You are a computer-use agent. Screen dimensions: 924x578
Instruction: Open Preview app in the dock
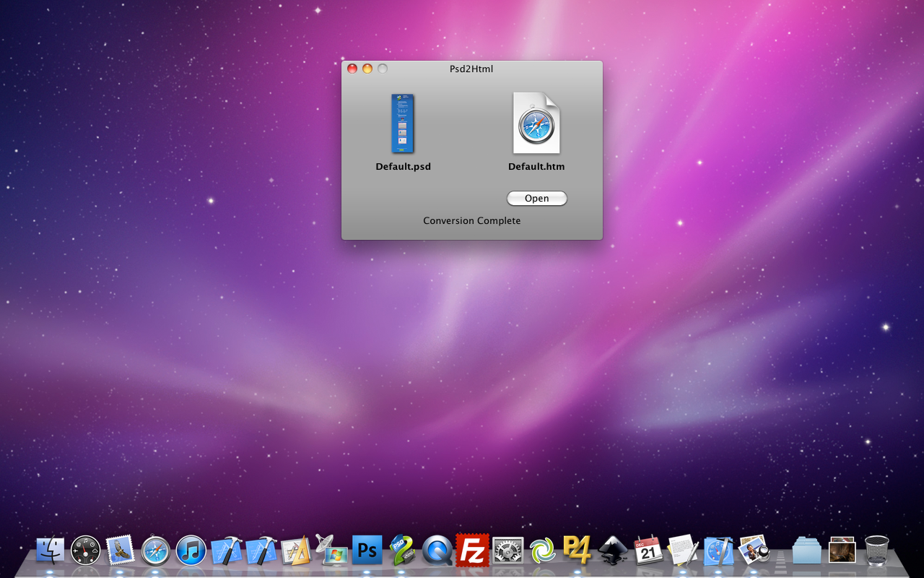(x=754, y=551)
